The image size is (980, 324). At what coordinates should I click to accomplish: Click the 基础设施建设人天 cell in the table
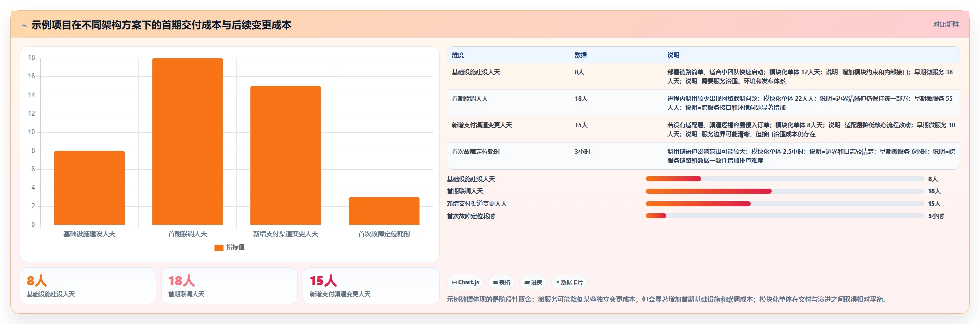click(x=476, y=72)
